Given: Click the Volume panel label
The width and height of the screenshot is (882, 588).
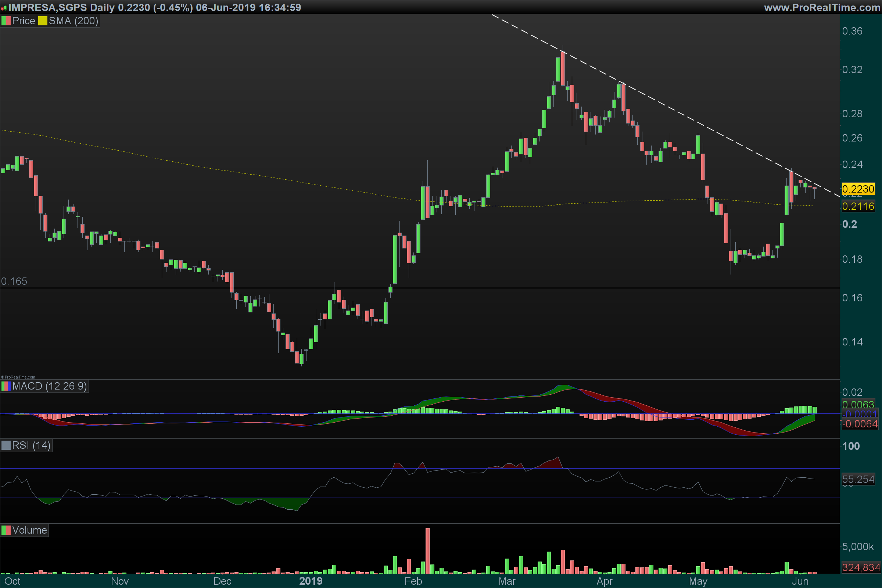Looking at the screenshot, I should pyautogui.click(x=30, y=530).
